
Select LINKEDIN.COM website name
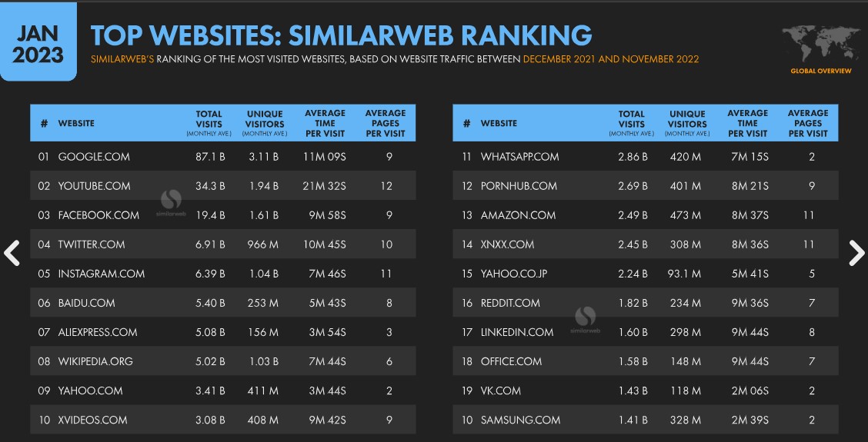[x=517, y=333]
